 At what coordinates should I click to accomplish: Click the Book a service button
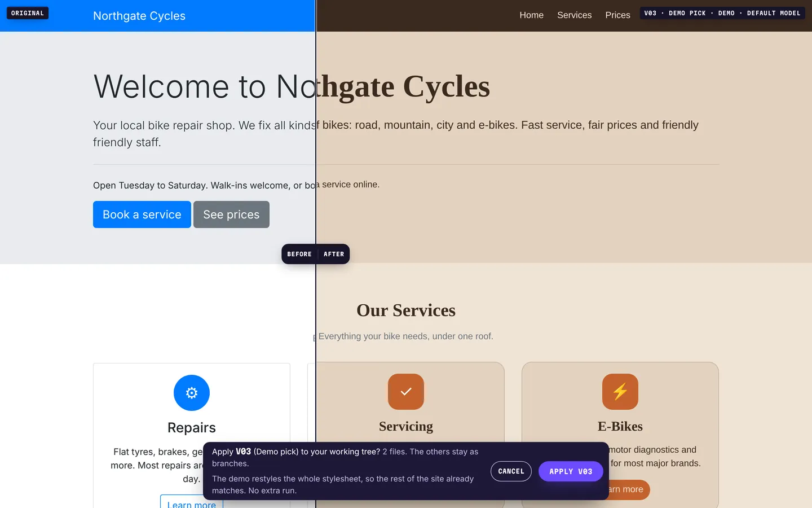tap(142, 214)
